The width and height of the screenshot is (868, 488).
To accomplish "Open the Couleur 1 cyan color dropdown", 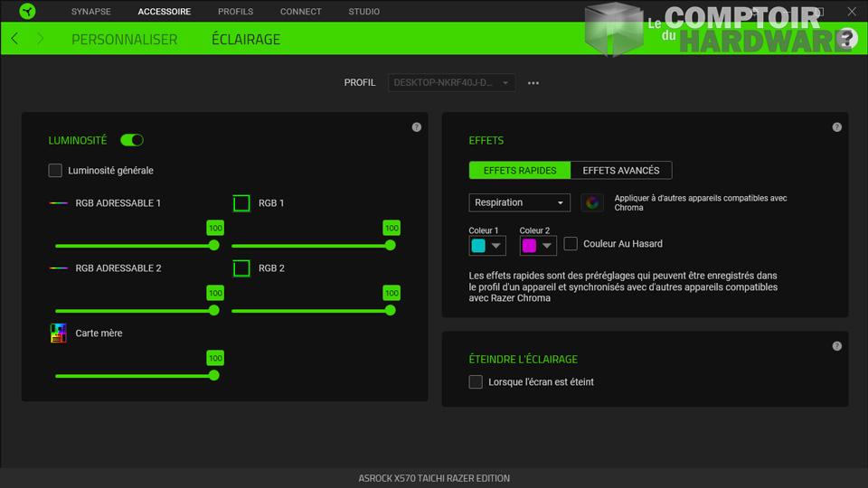I will 487,246.
